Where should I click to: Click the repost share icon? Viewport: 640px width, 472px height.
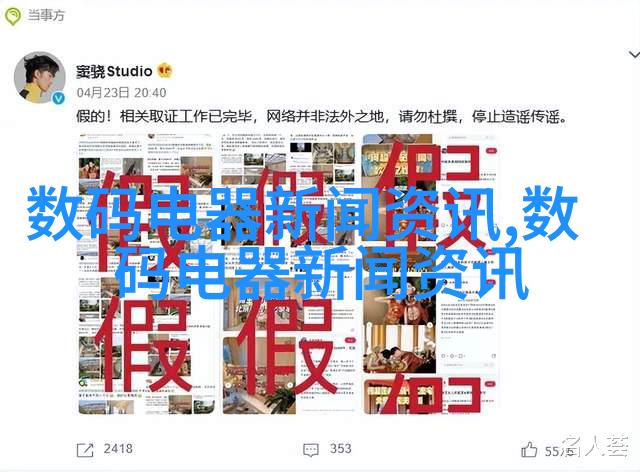pyautogui.click(x=85, y=450)
